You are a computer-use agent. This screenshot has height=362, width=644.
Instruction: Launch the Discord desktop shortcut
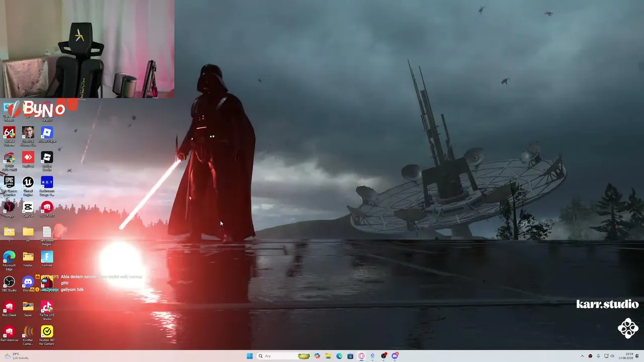point(28,284)
